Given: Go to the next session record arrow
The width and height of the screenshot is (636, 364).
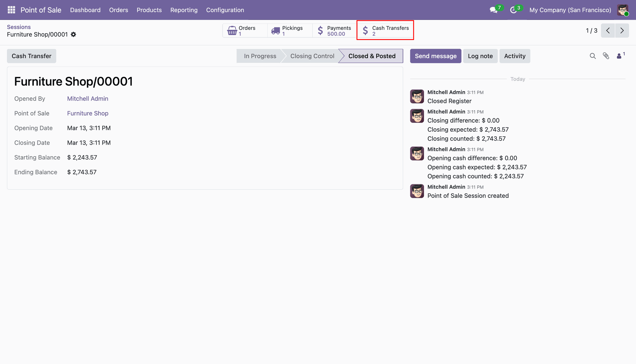Looking at the screenshot, I should tap(622, 30).
